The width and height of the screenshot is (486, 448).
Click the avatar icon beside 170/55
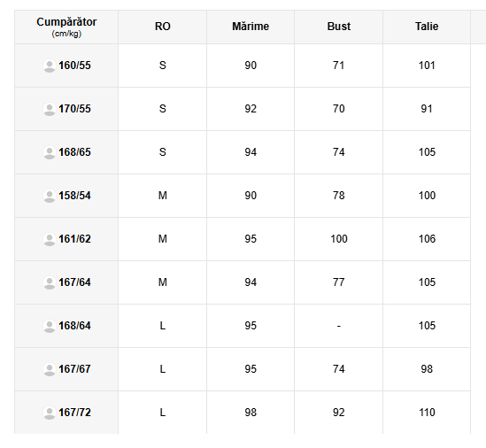point(50,109)
